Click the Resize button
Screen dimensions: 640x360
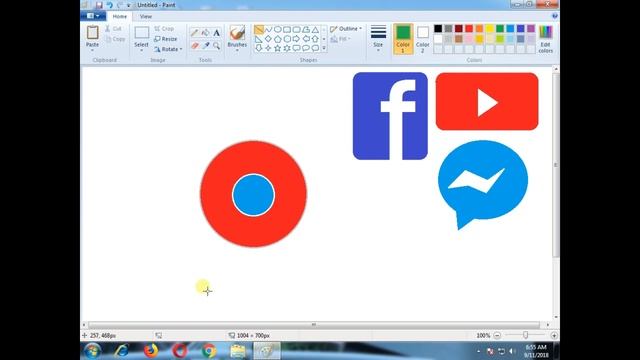click(166, 39)
